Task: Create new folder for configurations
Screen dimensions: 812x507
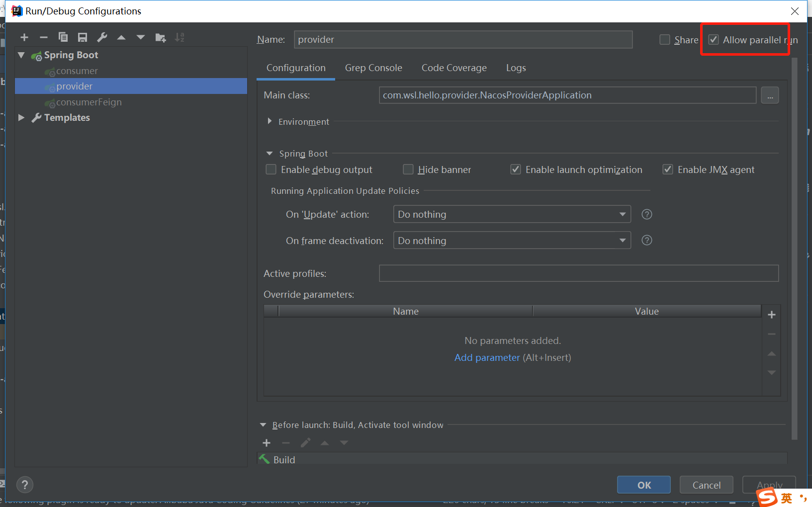Action: (160, 37)
